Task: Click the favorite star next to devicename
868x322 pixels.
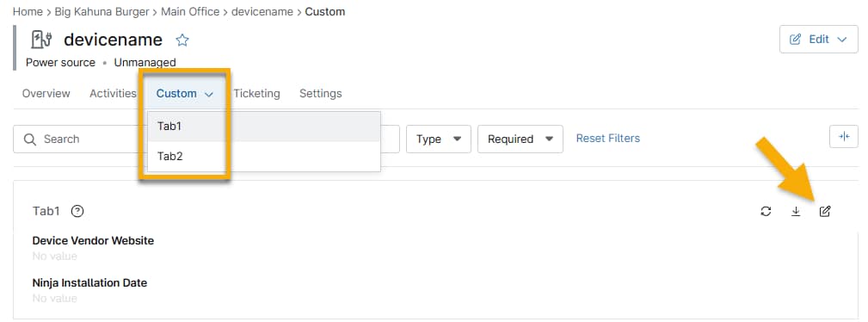Action: tap(182, 40)
